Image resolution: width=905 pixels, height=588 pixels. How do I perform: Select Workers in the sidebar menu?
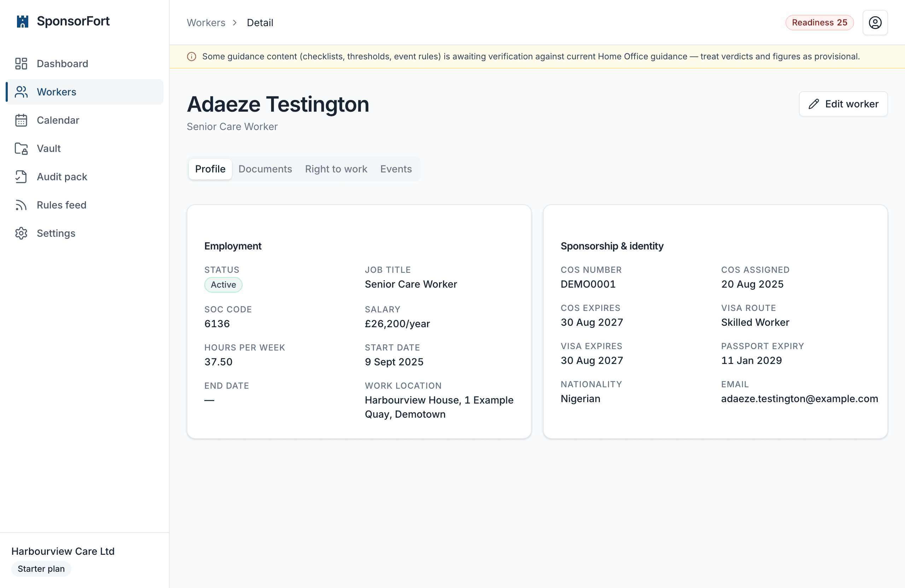click(x=85, y=92)
